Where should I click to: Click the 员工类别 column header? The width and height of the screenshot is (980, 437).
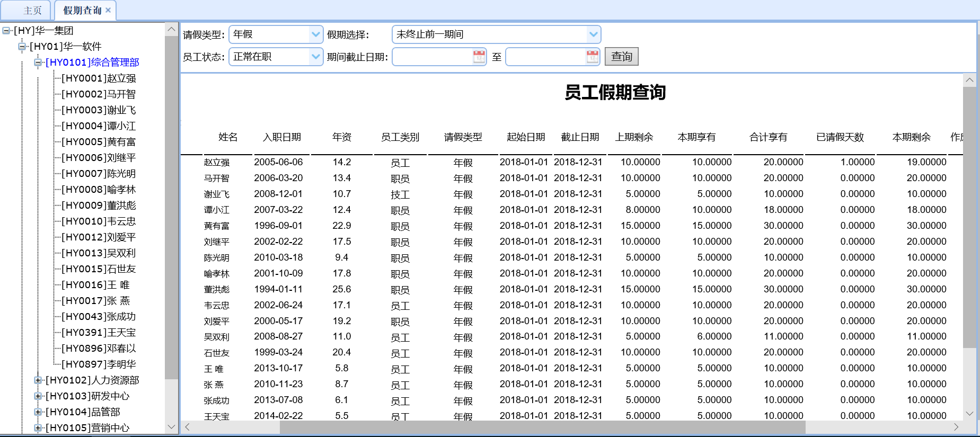[400, 137]
